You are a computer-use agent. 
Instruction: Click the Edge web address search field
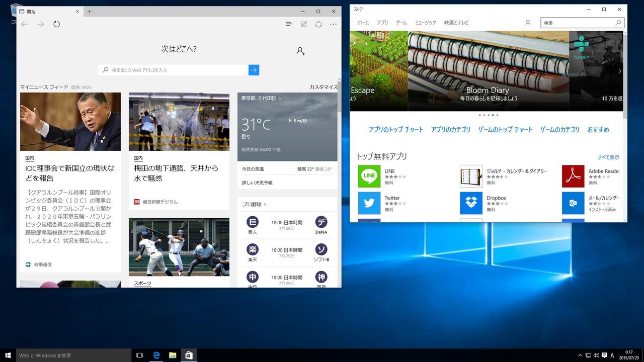(x=173, y=70)
